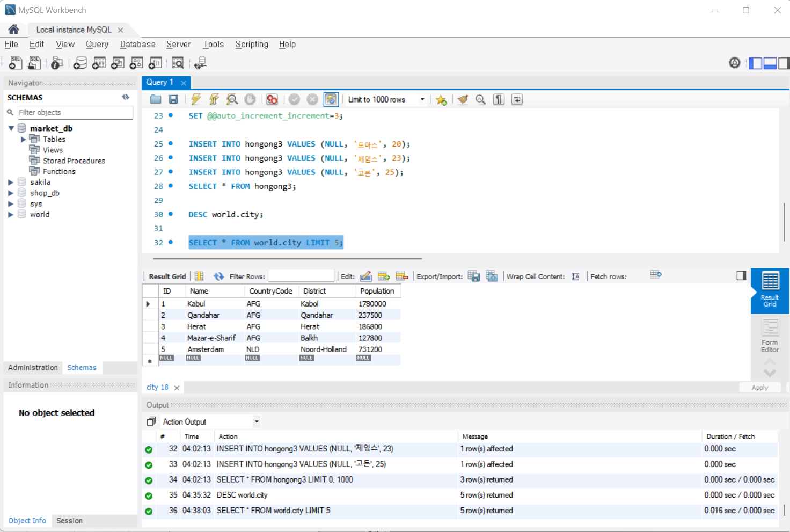Create a new function toolbar icon
Viewport: 790px width, 532px height.
[155, 63]
